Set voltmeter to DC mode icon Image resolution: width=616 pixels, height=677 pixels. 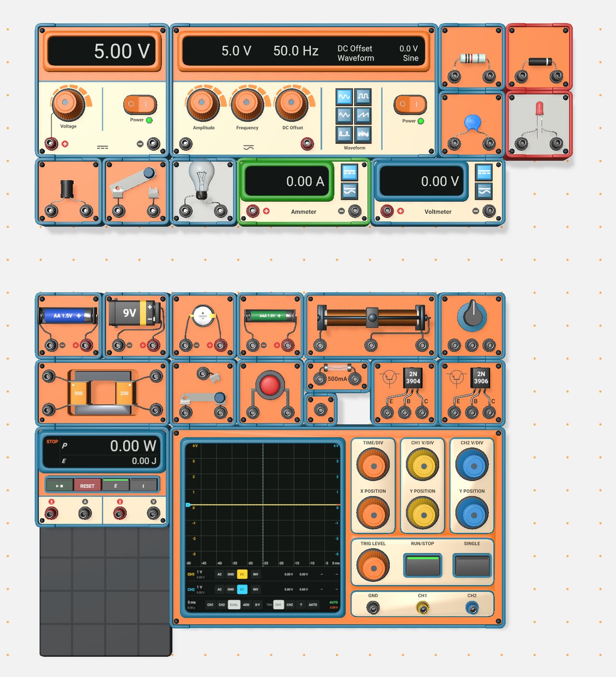coord(484,172)
